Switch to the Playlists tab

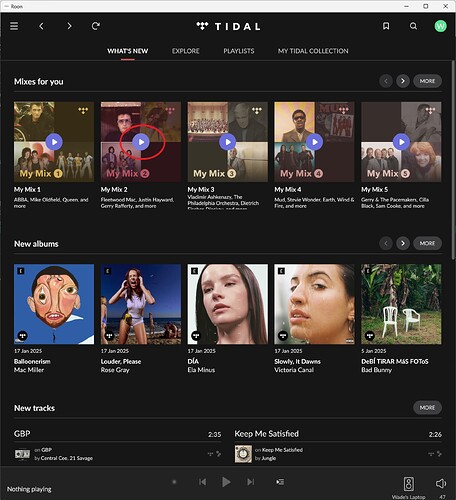click(239, 51)
